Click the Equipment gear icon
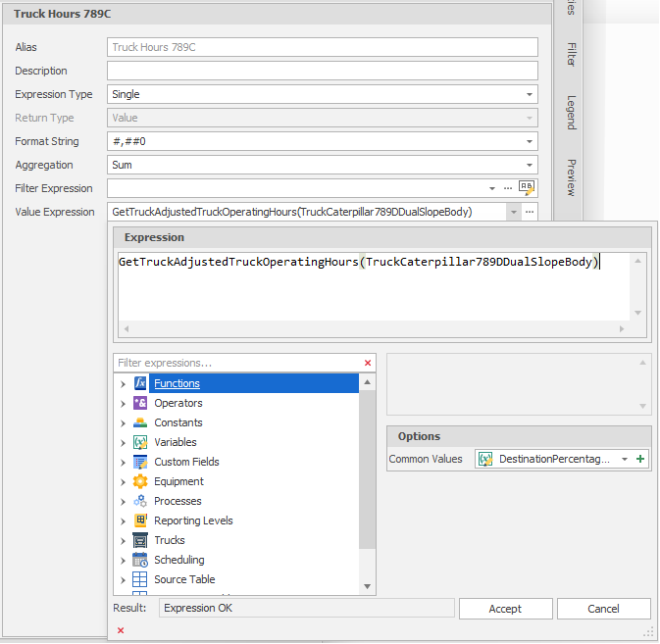 [140, 481]
